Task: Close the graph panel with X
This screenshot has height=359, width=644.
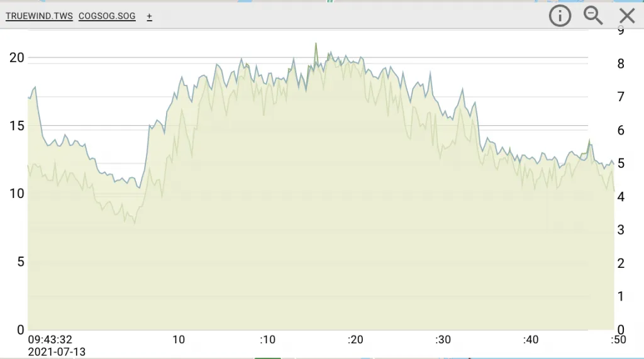Action: tap(627, 16)
